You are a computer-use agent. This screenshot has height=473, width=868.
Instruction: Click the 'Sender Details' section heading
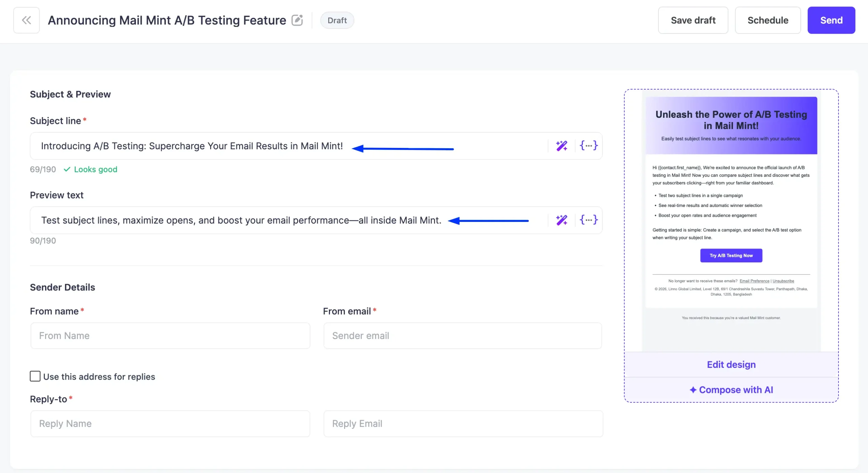click(62, 287)
